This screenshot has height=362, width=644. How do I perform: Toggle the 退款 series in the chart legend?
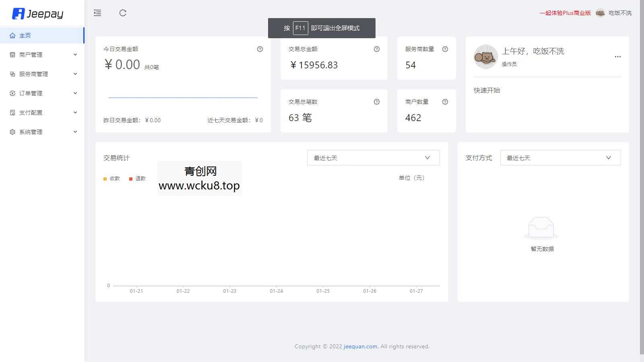pos(137,178)
